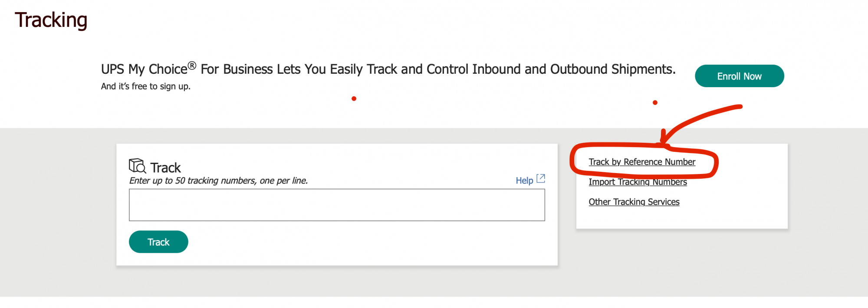Select the Import Tracking Numbers link
Screen dimensions: 868x308
tap(638, 183)
